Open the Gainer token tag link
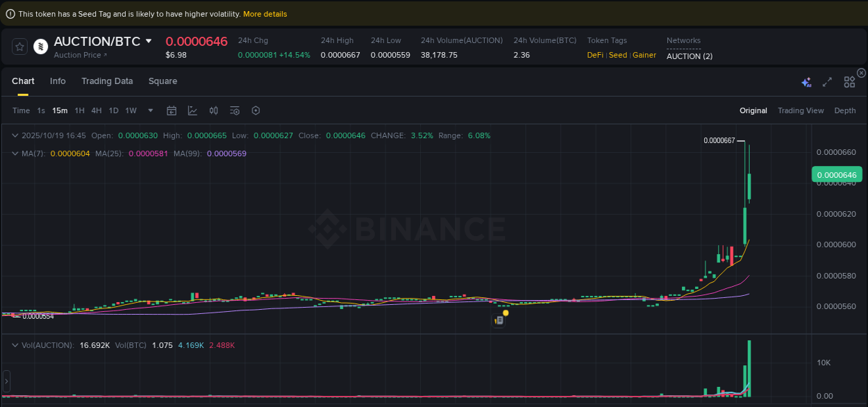Image resolution: width=868 pixels, height=407 pixels. pyautogui.click(x=644, y=55)
